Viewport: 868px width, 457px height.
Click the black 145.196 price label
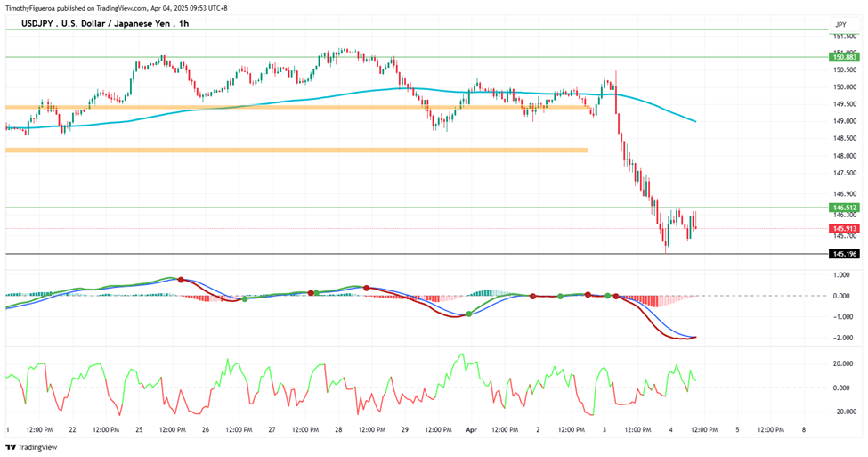[844, 254]
